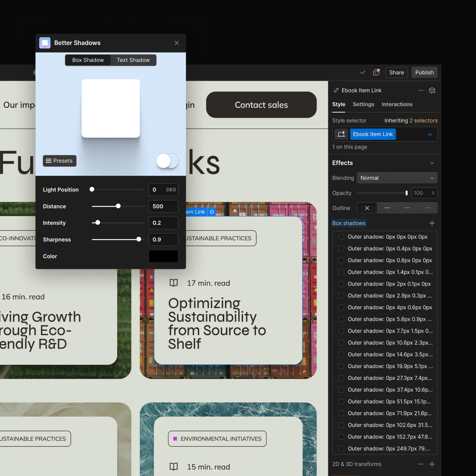The width and height of the screenshot is (476, 476).
Task: Open the comments panel icon
Action: [x=376, y=72]
